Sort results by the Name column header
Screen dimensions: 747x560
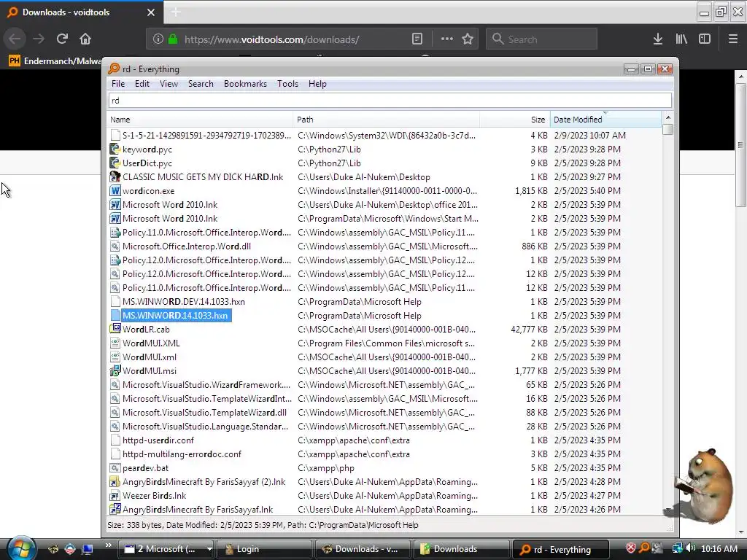pos(200,120)
